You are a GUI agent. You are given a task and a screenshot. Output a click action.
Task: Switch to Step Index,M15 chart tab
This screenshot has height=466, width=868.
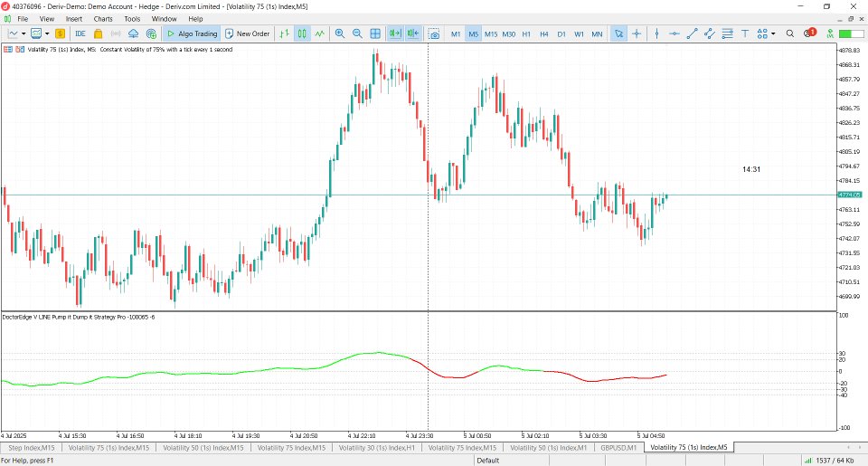click(32, 448)
